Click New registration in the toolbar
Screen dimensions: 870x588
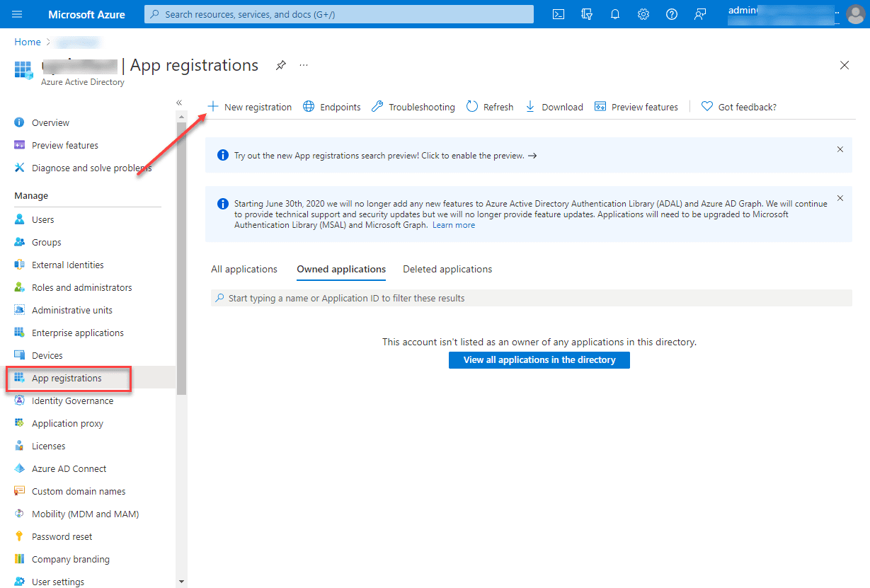click(250, 107)
